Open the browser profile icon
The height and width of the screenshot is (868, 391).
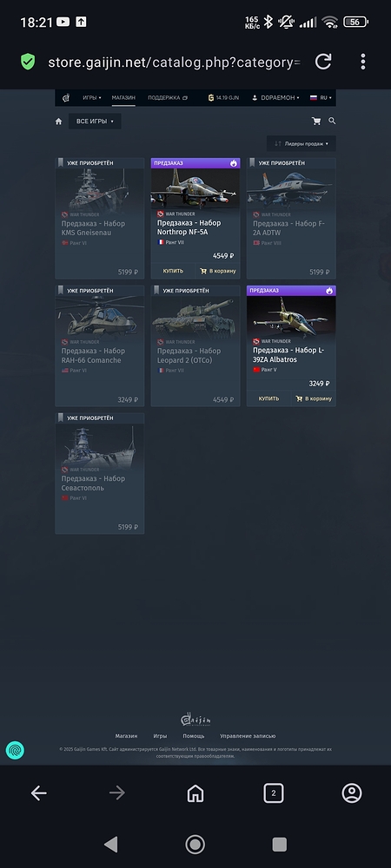[x=352, y=793]
